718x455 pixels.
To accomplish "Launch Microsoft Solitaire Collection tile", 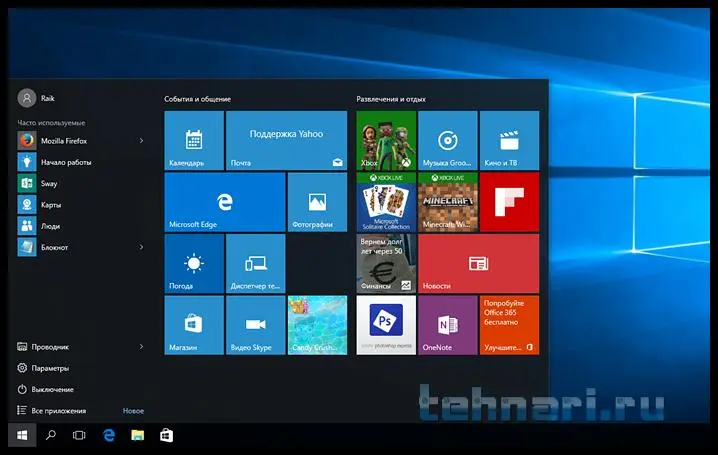I will [386, 202].
